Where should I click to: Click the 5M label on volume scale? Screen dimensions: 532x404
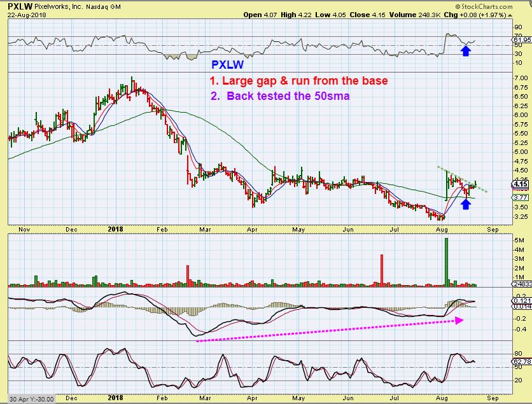pyautogui.click(x=519, y=240)
